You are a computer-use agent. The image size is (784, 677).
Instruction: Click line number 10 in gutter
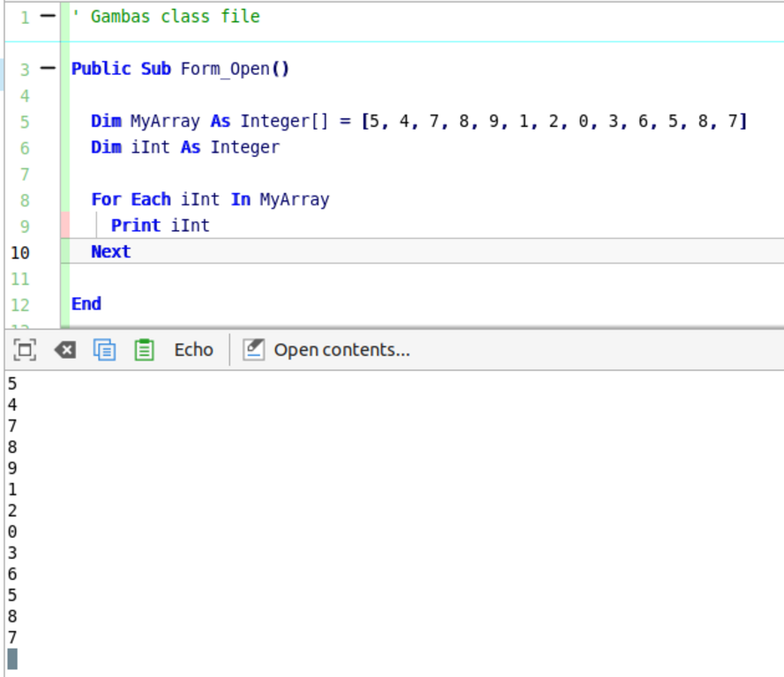(20, 252)
